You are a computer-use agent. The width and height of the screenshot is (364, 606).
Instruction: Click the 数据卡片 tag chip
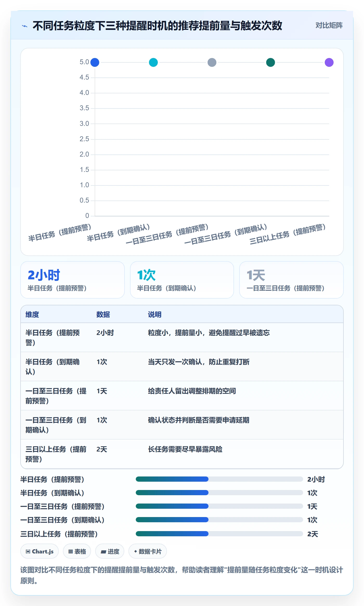pos(148,551)
